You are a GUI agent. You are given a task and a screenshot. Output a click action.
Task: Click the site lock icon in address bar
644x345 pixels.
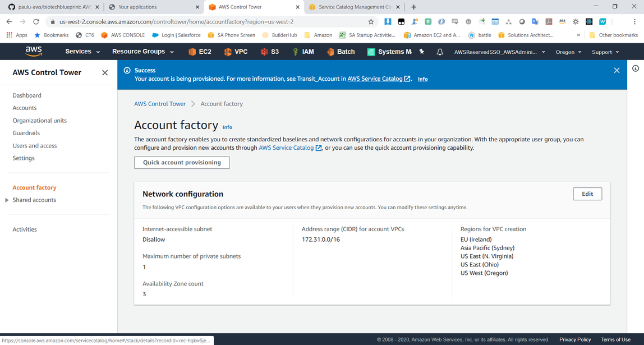click(x=53, y=21)
